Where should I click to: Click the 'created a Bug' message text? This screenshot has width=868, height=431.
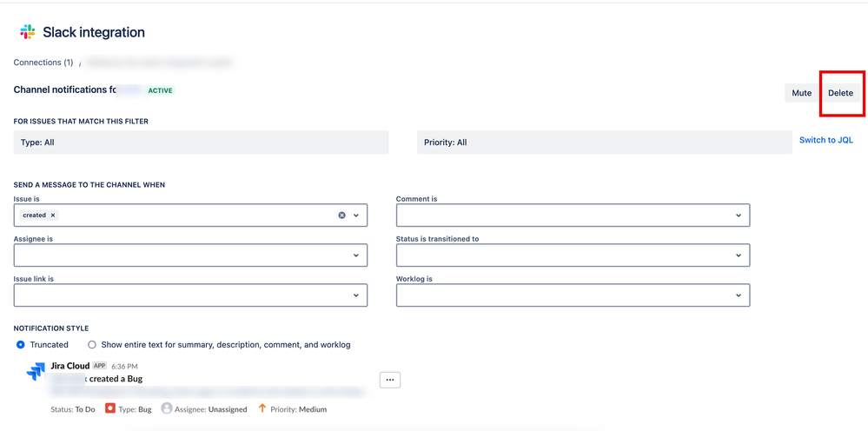116,379
